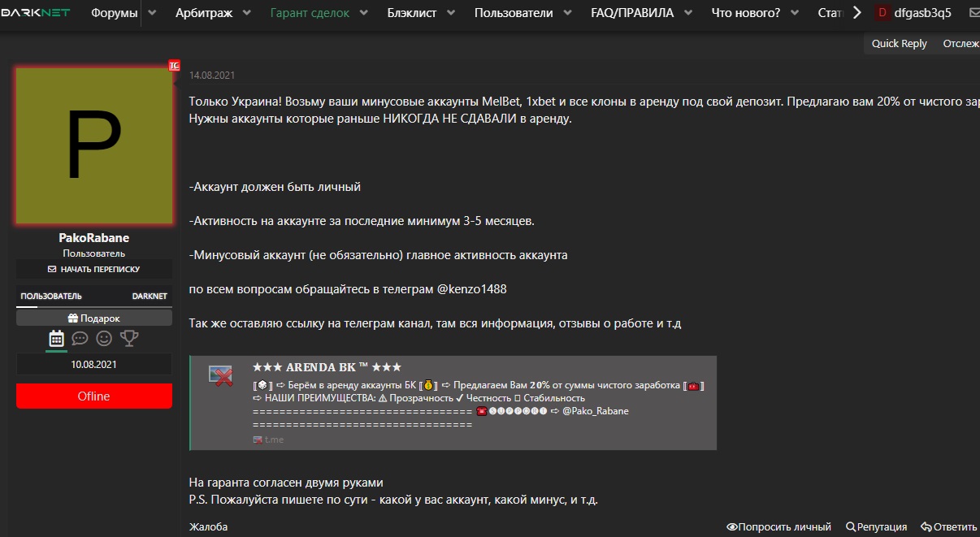Click the smiley face reactions icon
This screenshot has width=980, height=537.
click(104, 338)
